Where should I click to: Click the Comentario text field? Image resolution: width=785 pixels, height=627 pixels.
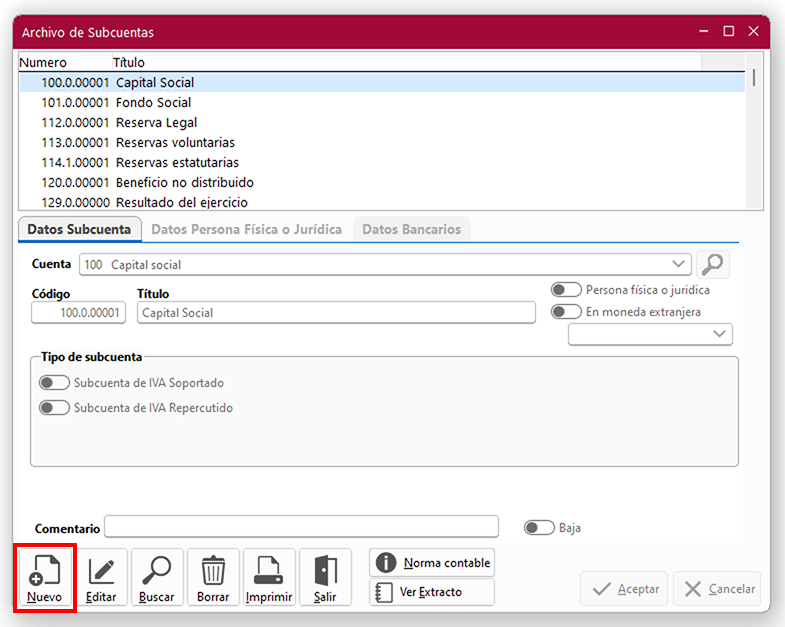pos(301,527)
